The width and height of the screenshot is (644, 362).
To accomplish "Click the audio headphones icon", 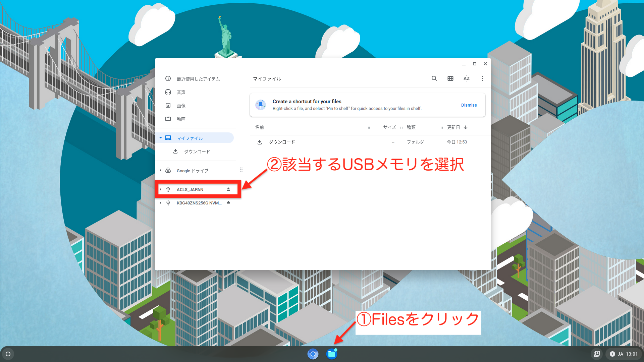I will coord(168,92).
